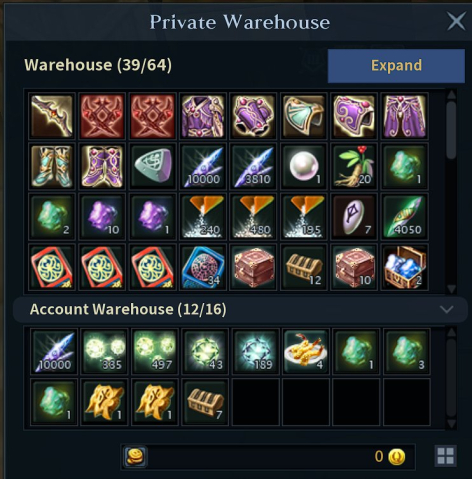This screenshot has height=479, width=472.
Task: Select the purple crystal stack of 10
Action: [x=102, y=217]
